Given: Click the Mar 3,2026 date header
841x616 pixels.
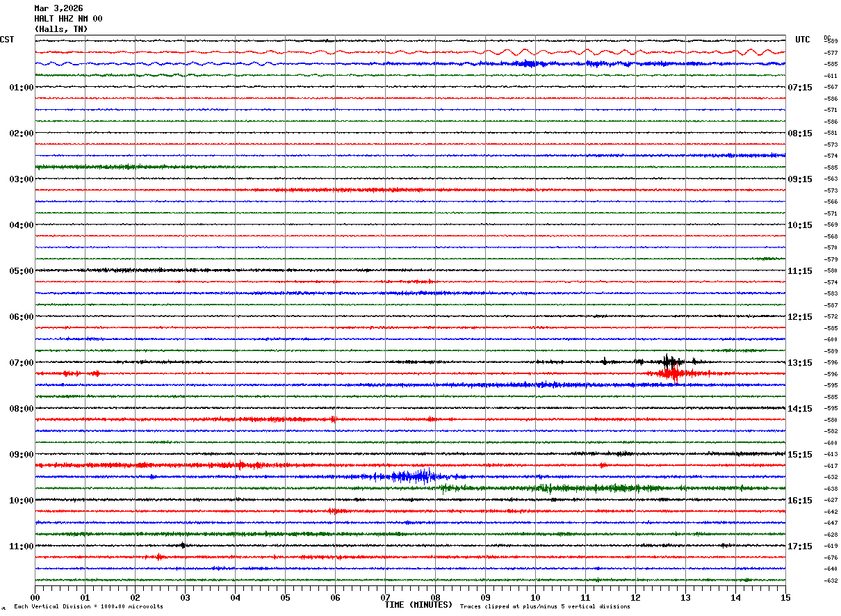Looking at the screenshot, I should click(x=58, y=8).
